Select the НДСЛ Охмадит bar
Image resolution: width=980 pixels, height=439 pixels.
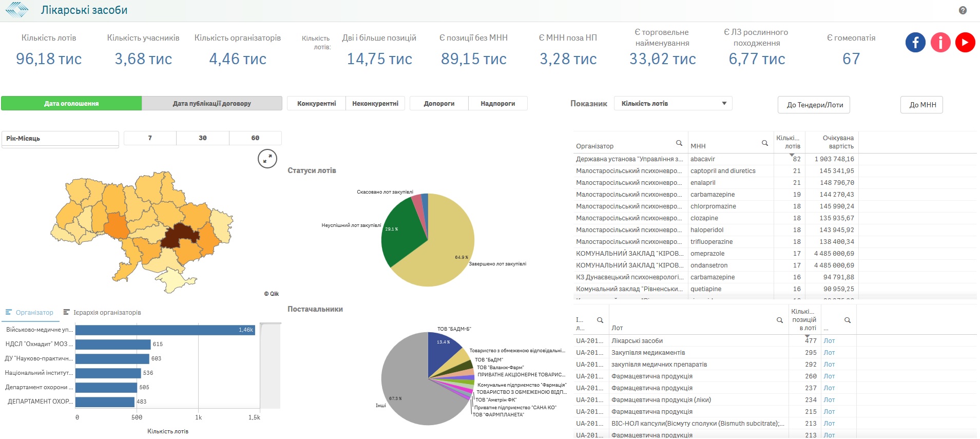click(x=113, y=344)
